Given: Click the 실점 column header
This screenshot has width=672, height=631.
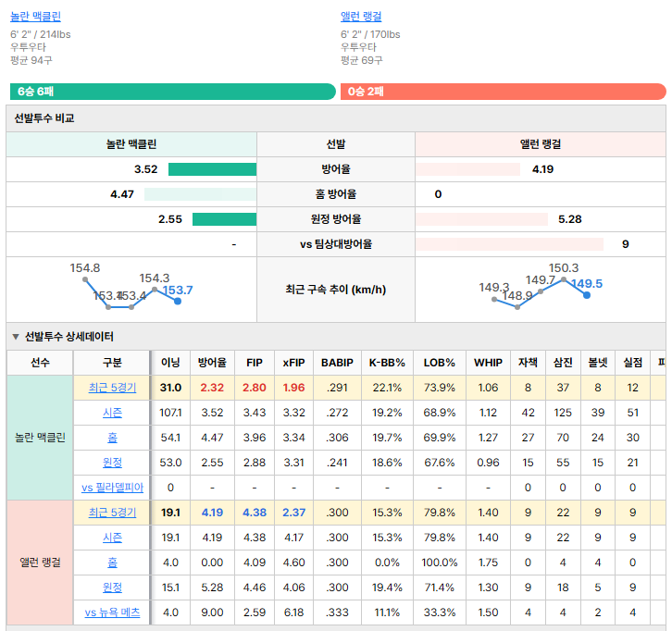Looking at the screenshot, I should 632,363.
